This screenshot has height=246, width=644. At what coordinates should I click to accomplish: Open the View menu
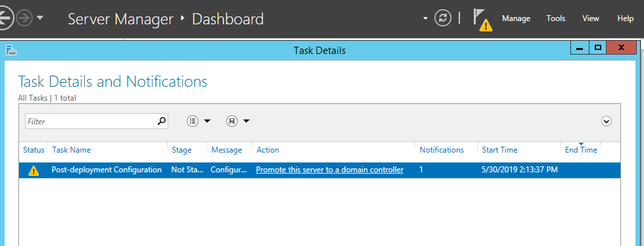coord(591,18)
